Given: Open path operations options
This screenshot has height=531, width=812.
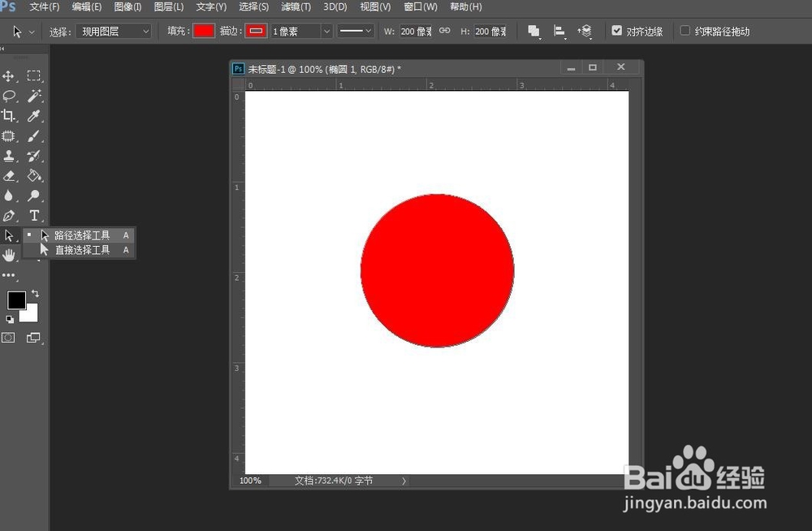Looking at the screenshot, I should tap(533, 31).
